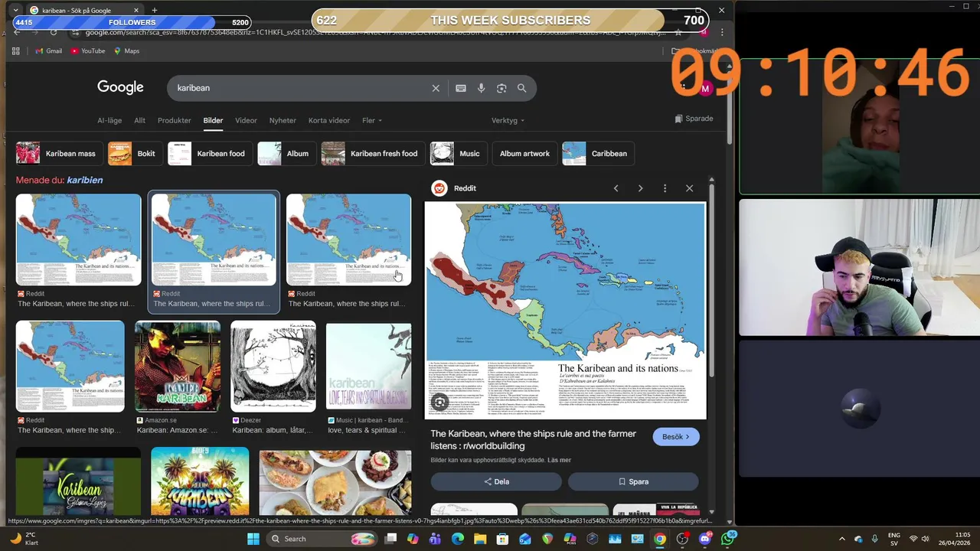Search inside image with lens overlay icon
The width and height of the screenshot is (980, 551).
click(439, 402)
